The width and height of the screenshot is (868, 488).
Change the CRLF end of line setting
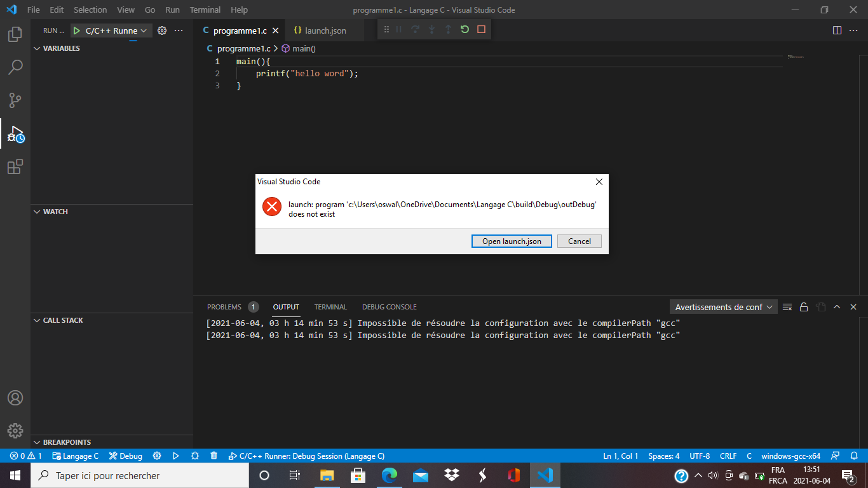[x=728, y=456]
